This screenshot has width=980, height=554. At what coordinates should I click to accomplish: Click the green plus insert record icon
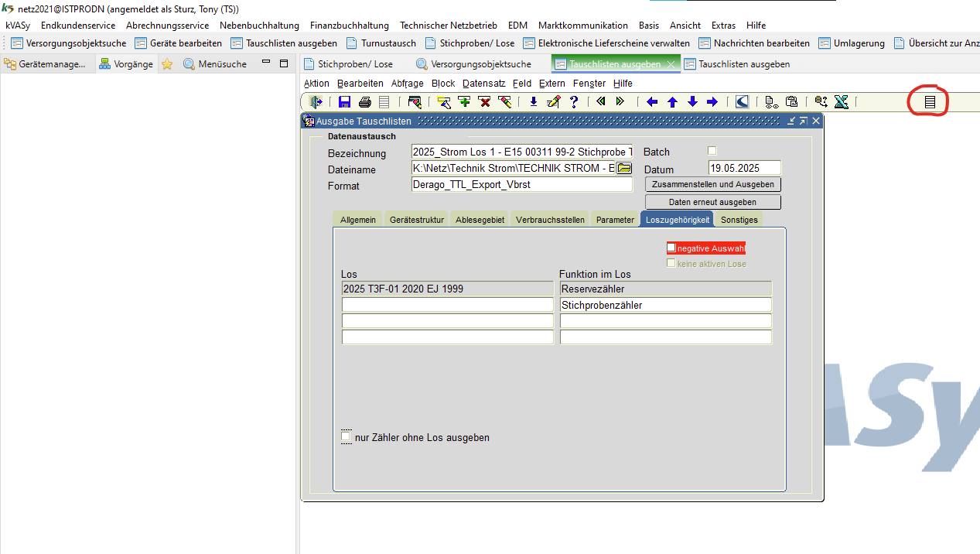[464, 101]
